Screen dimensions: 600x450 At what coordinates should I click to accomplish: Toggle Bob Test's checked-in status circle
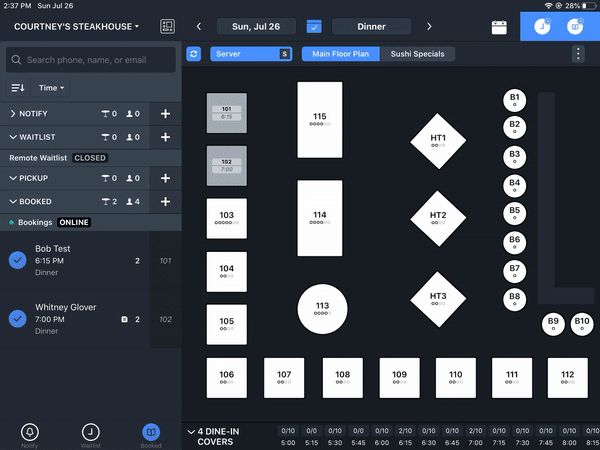(x=17, y=260)
